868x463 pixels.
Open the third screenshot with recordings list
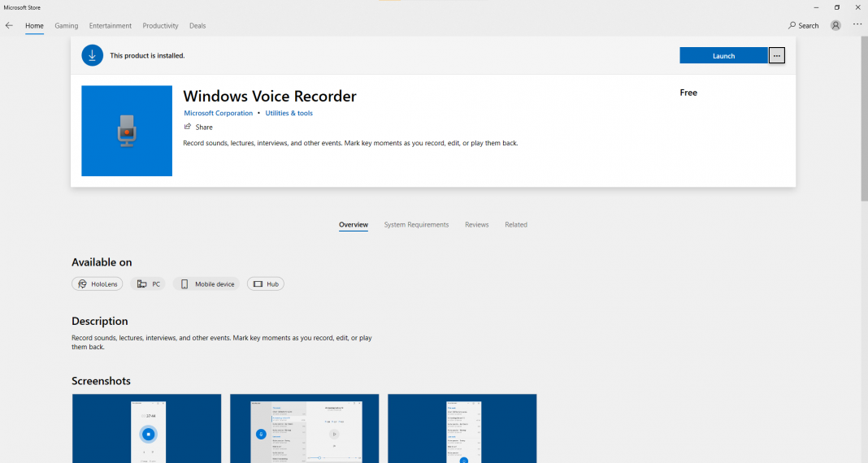(462, 428)
